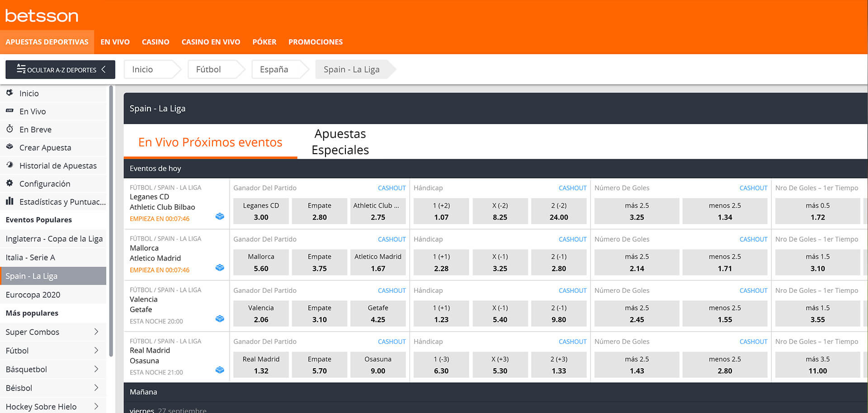Select más 2.5 goals at 3.25
This screenshot has height=413, width=868.
tap(637, 211)
